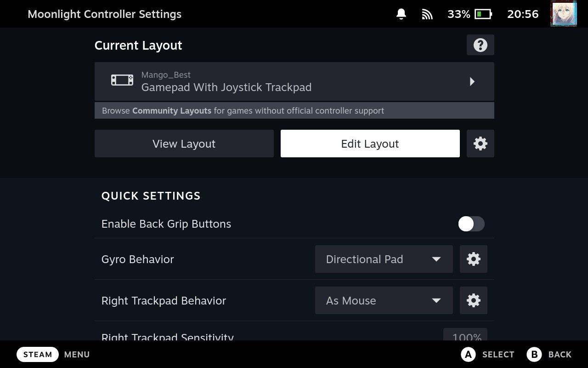Click the notification bell icon

401,14
